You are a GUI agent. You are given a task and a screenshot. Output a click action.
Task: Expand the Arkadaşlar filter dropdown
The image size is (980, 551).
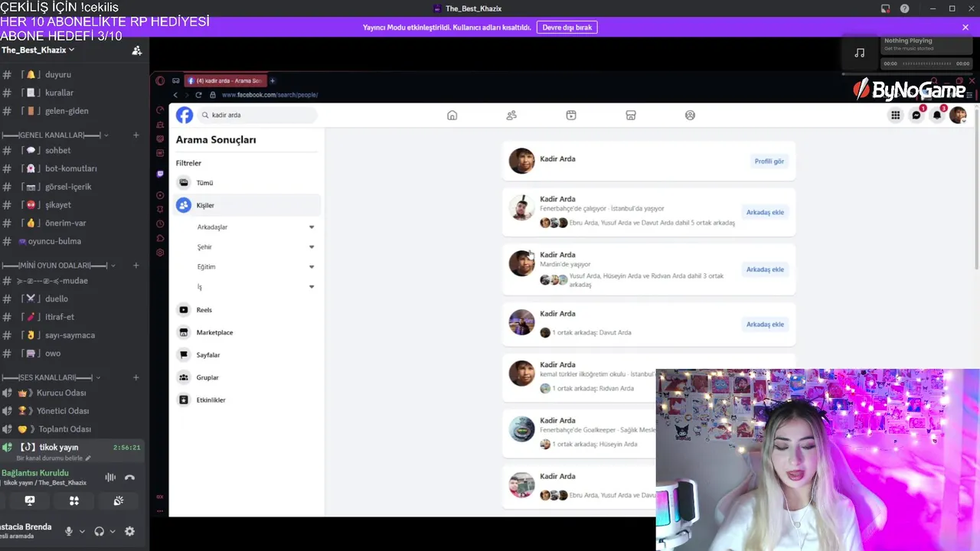[312, 227]
